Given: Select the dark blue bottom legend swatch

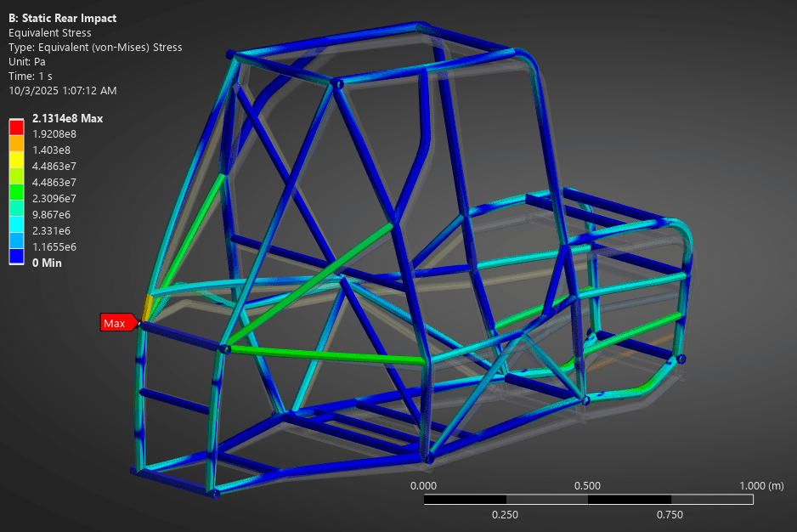Looking at the screenshot, I should click(16, 255).
